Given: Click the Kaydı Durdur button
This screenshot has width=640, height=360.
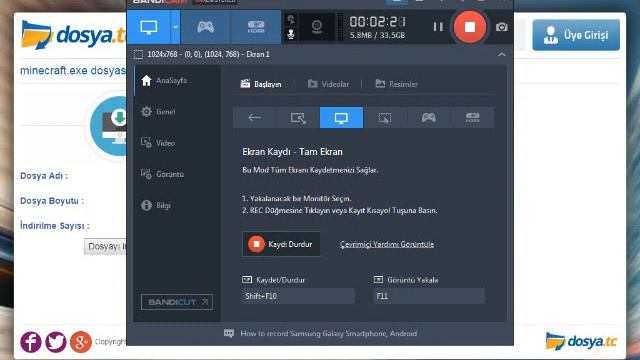Looking at the screenshot, I should click(281, 244).
